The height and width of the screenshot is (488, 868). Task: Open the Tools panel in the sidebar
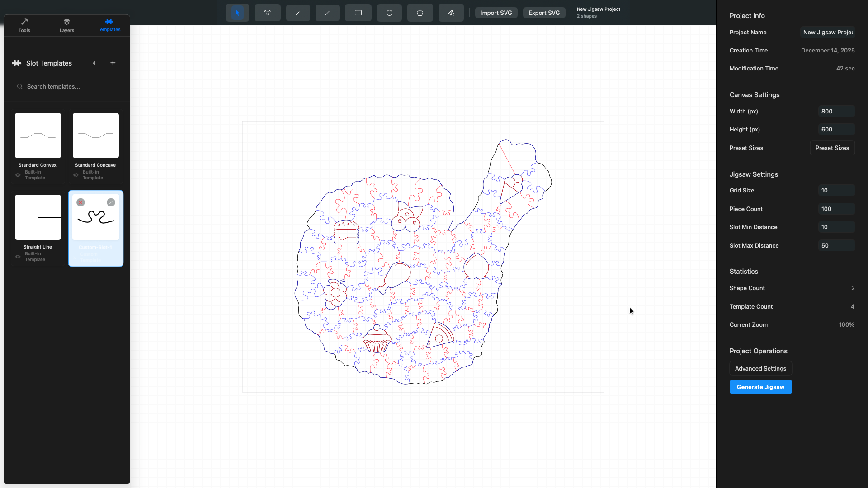[24, 25]
